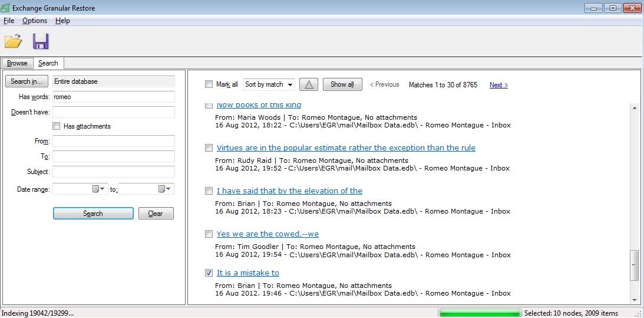Check the 'Yes we are the cowed' message
644x318 pixels.
click(x=209, y=234)
